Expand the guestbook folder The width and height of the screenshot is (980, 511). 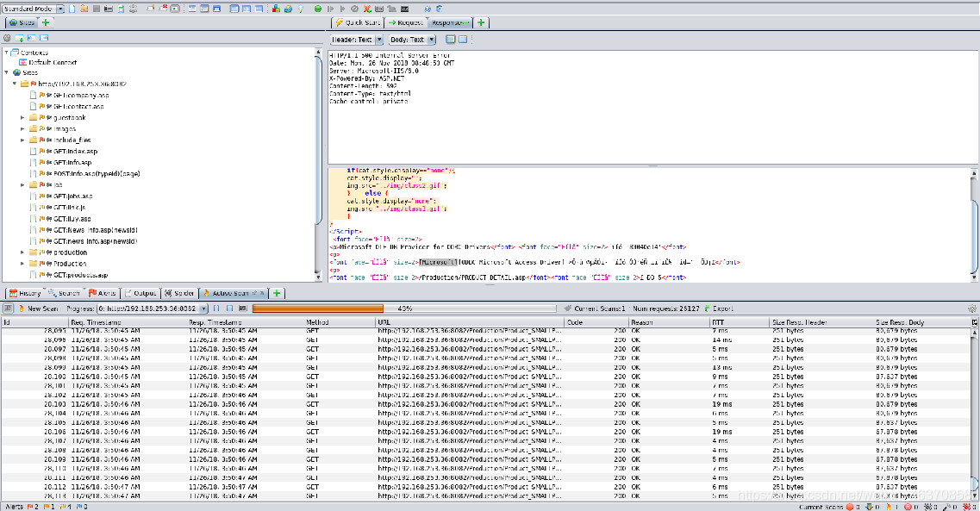tap(22, 117)
